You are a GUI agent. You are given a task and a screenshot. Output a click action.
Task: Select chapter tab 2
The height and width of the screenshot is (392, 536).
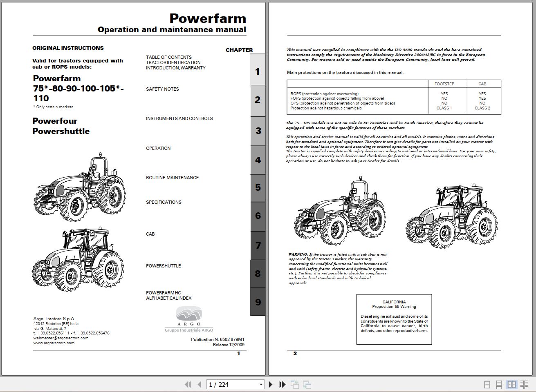click(258, 100)
